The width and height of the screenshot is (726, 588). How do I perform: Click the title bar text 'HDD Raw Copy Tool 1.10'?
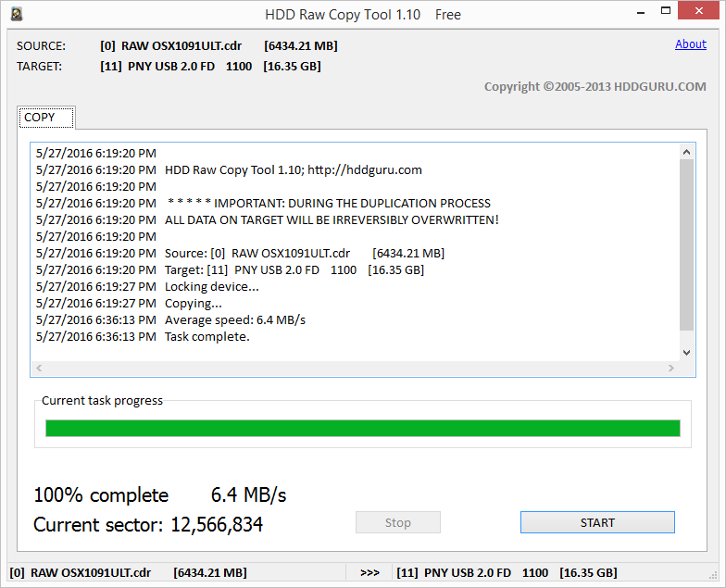tap(343, 15)
